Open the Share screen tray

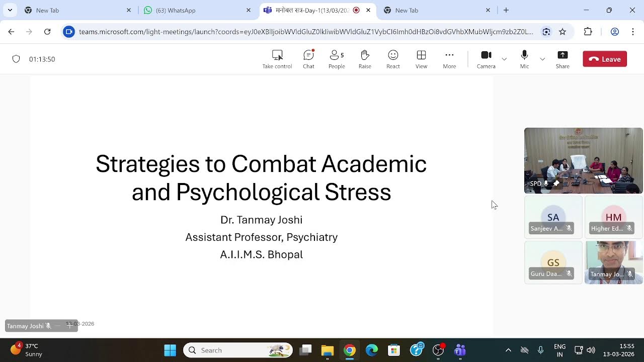(x=562, y=59)
